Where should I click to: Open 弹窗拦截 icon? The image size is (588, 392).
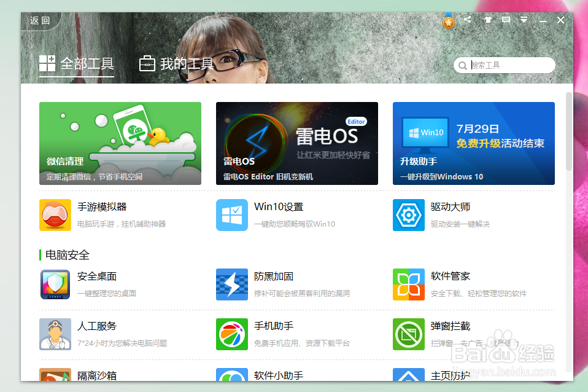[409, 334]
